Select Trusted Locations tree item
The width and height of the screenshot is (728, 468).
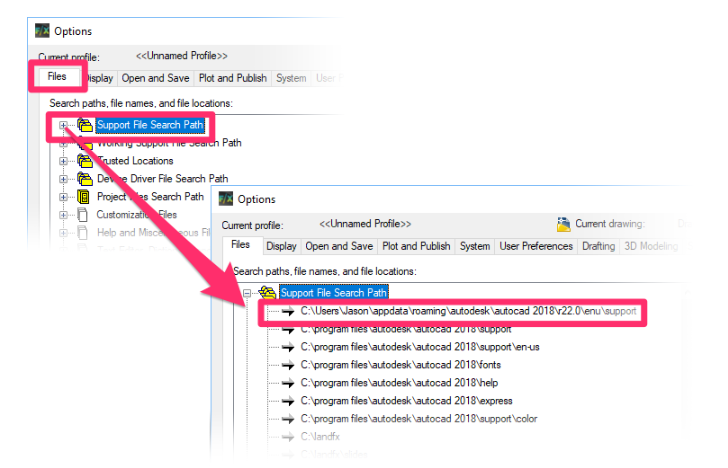coord(135,161)
